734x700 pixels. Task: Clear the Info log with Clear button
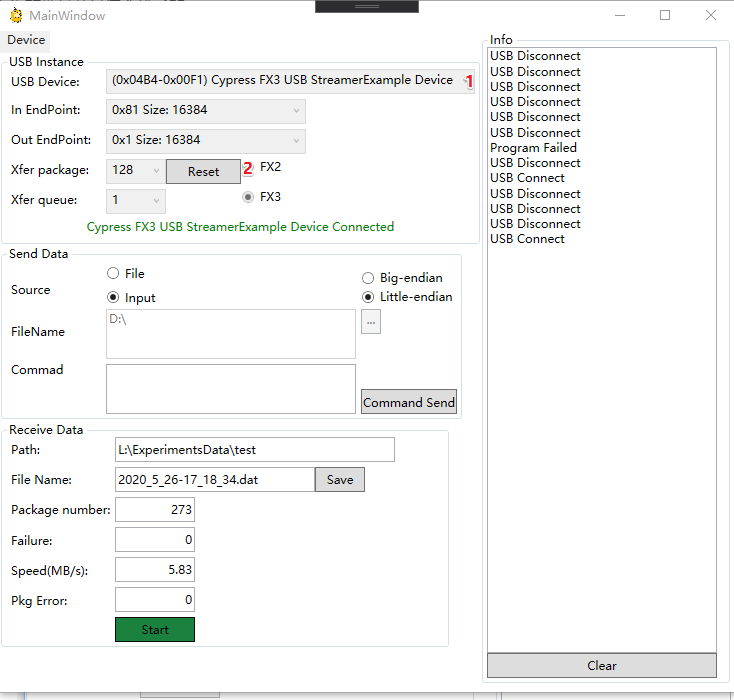[x=602, y=665]
